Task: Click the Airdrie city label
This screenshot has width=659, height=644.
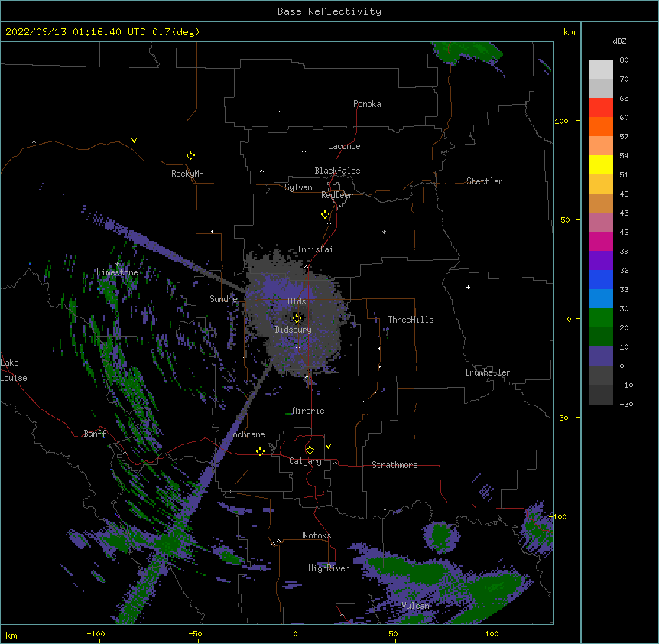Action: [308, 411]
